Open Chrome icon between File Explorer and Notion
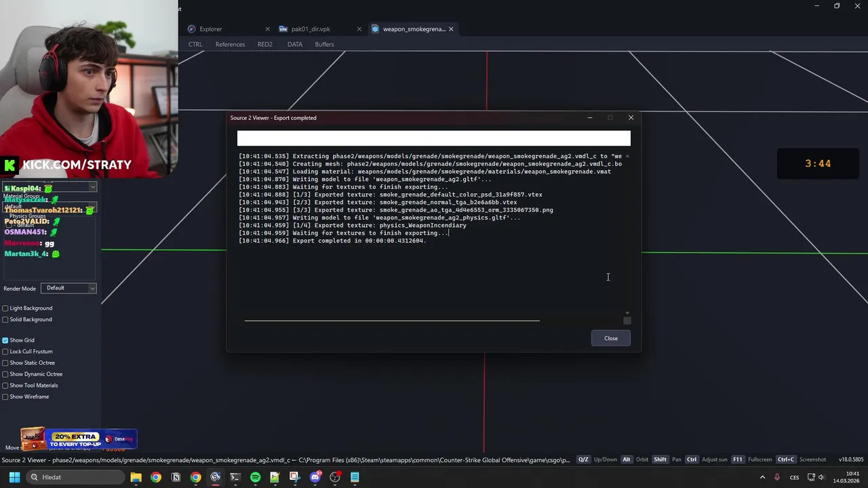 coord(156,477)
